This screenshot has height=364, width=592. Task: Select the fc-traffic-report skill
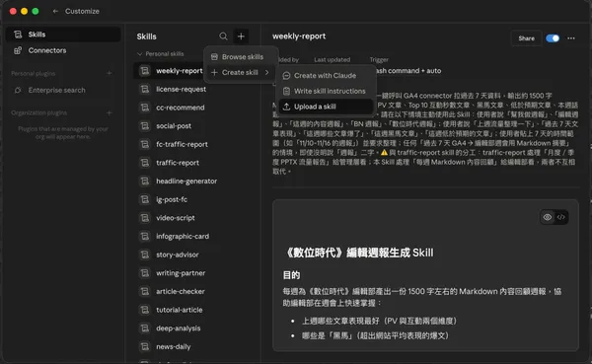[193, 144]
